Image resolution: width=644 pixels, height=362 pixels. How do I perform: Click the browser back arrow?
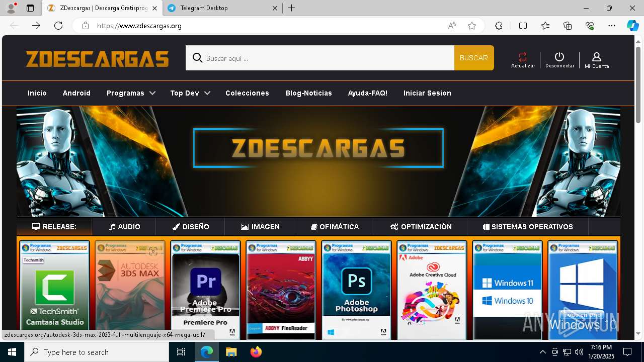14,26
